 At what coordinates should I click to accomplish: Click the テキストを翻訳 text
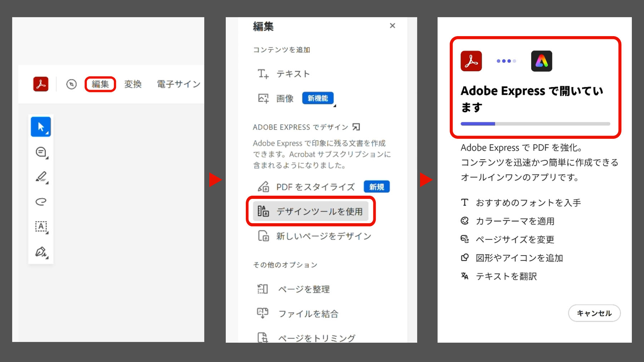pyautogui.click(x=506, y=276)
